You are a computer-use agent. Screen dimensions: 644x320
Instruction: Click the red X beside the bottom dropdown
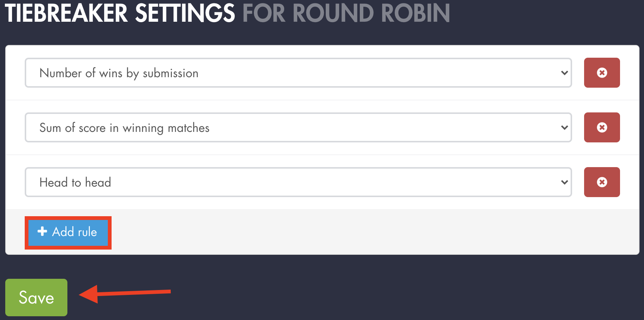pyautogui.click(x=602, y=182)
